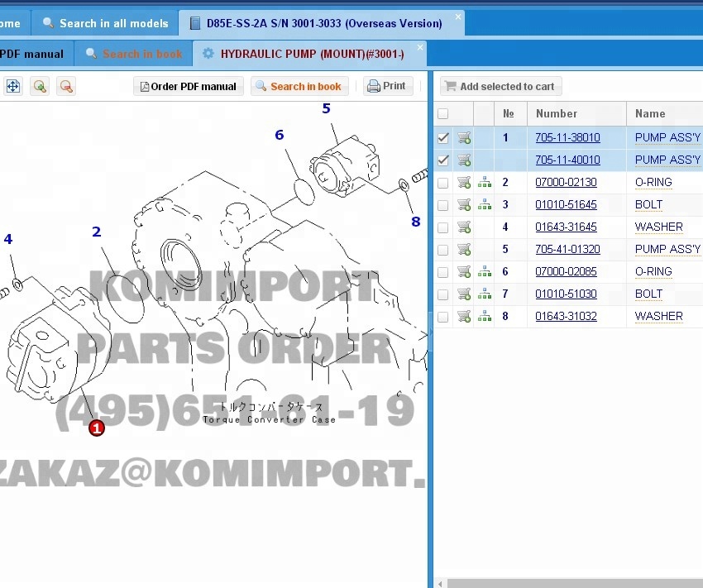Image resolution: width=703 pixels, height=588 pixels.
Task: Click the Order PDF manual button
Action: pyautogui.click(x=189, y=86)
